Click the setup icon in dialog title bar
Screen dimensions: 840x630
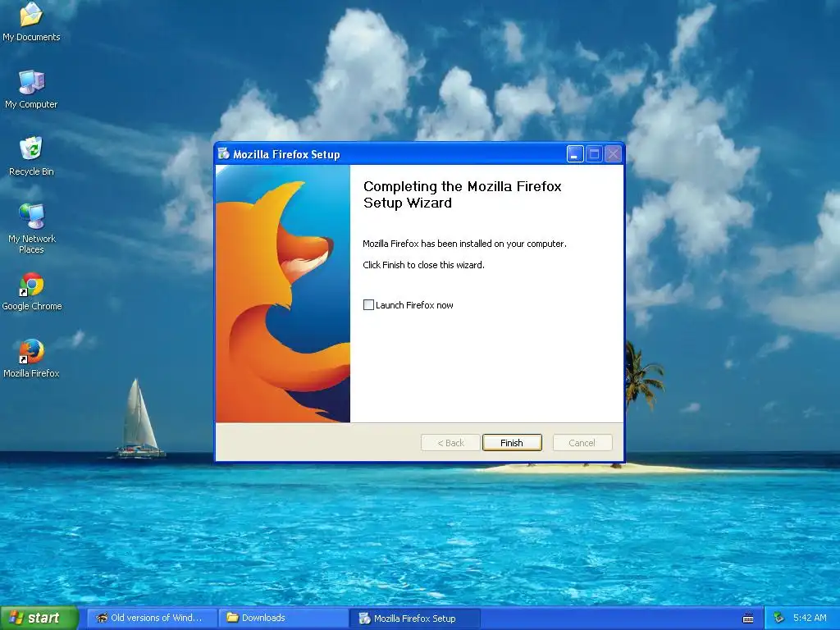click(x=223, y=154)
